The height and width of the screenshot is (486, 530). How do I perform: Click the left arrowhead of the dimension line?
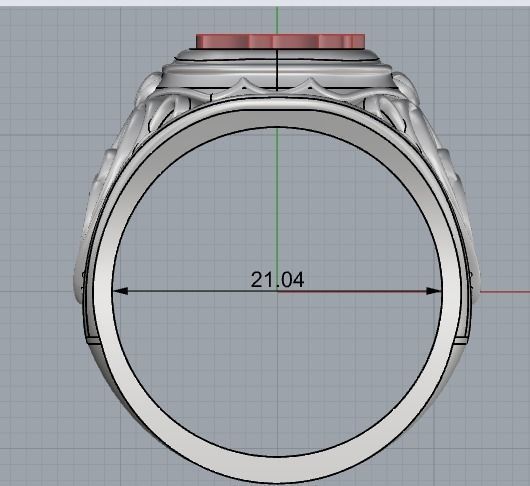pos(120,291)
